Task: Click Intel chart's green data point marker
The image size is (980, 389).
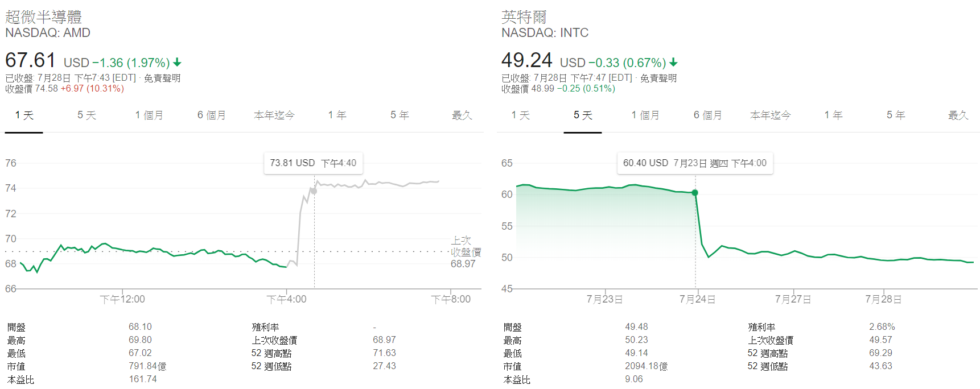Action: [695, 193]
